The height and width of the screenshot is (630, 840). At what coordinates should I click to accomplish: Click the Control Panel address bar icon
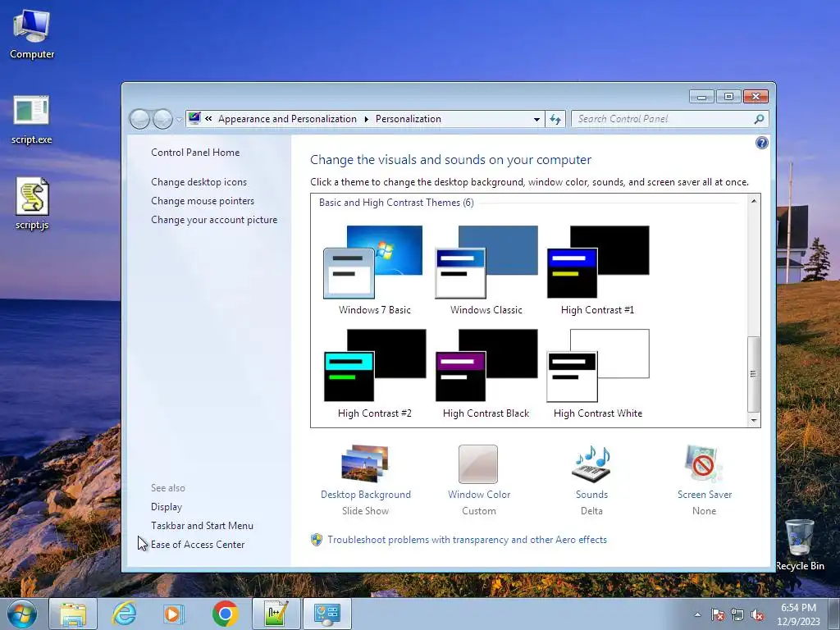194,118
